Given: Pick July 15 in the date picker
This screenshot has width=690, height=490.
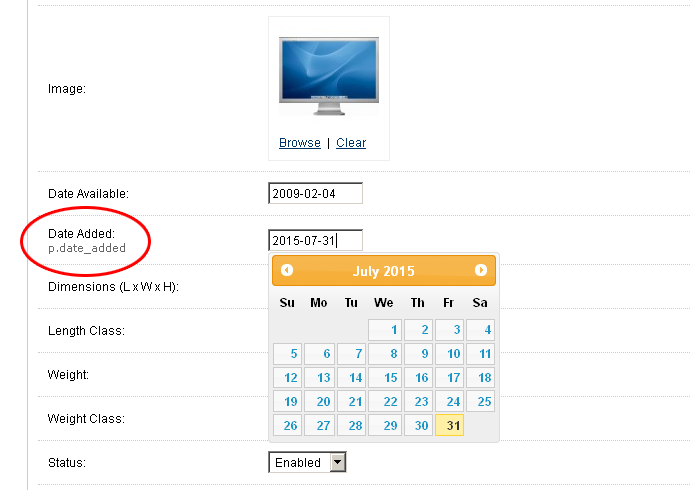Looking at the screenshot, I should point(385,378).
